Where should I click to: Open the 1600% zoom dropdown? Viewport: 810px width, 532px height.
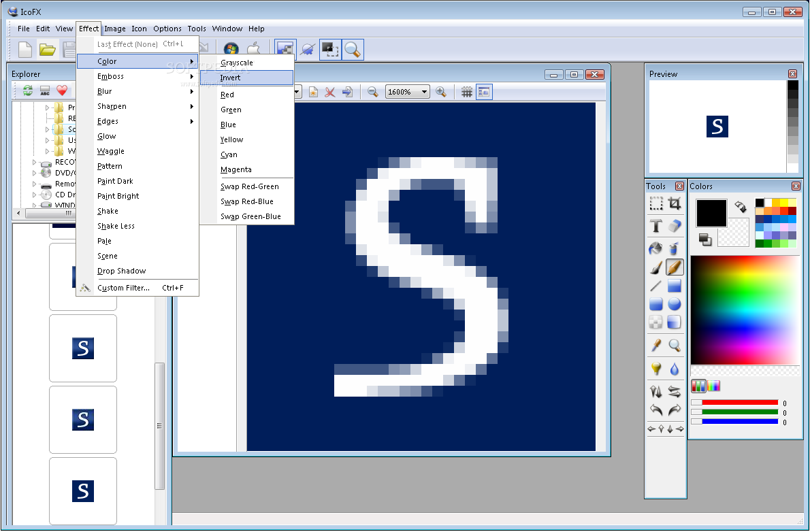[408, 92]
